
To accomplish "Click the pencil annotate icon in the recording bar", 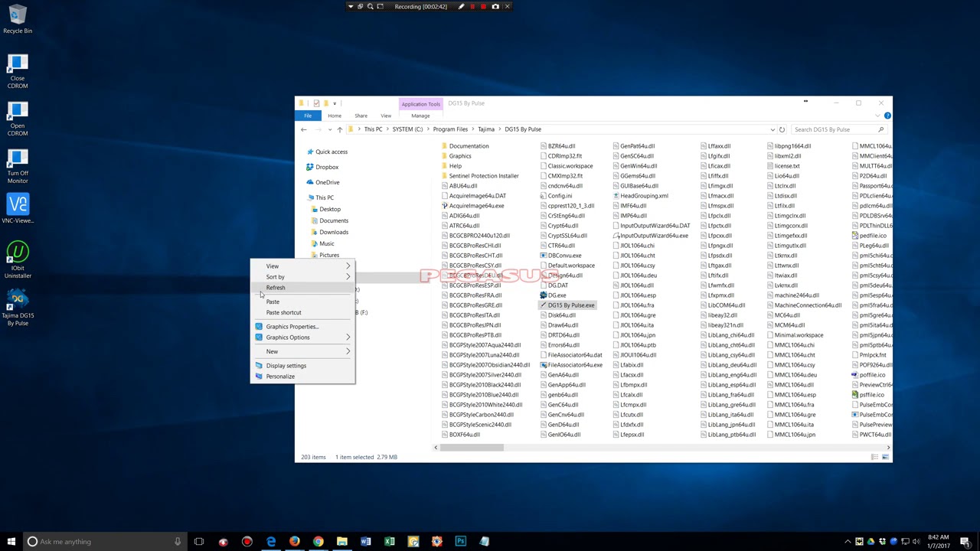I will (461, 7).
